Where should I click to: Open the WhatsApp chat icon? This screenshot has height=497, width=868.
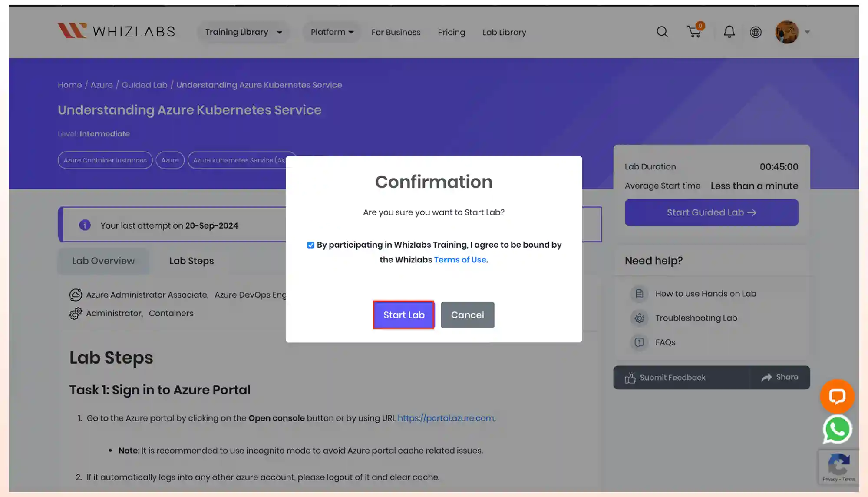coord(837,429)
